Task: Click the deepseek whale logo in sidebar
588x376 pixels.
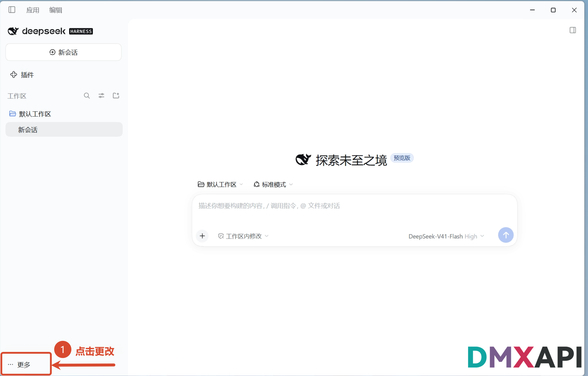Action: [13, 31]
